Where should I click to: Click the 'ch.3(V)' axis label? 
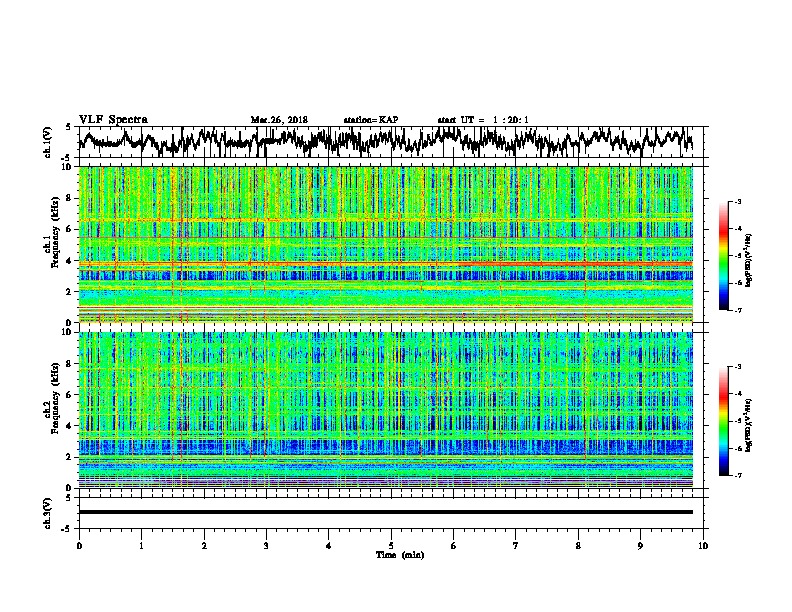pos(48,513)
